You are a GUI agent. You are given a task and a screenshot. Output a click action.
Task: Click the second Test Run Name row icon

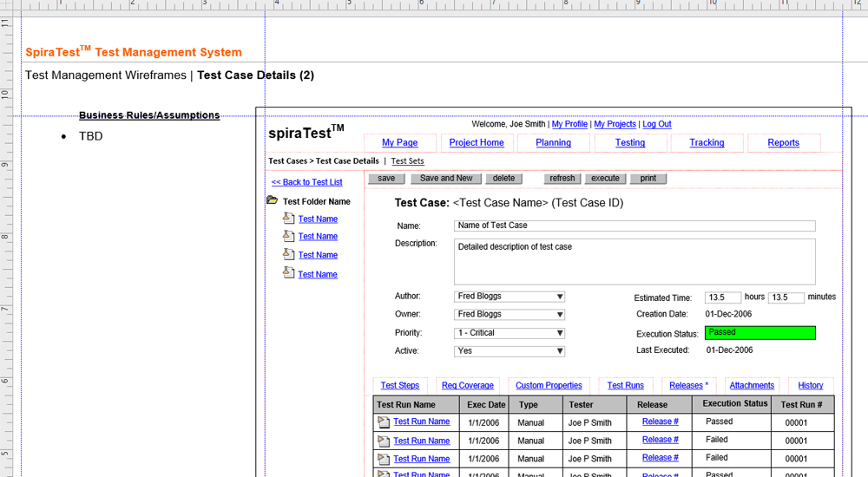[x=384, y=441]
